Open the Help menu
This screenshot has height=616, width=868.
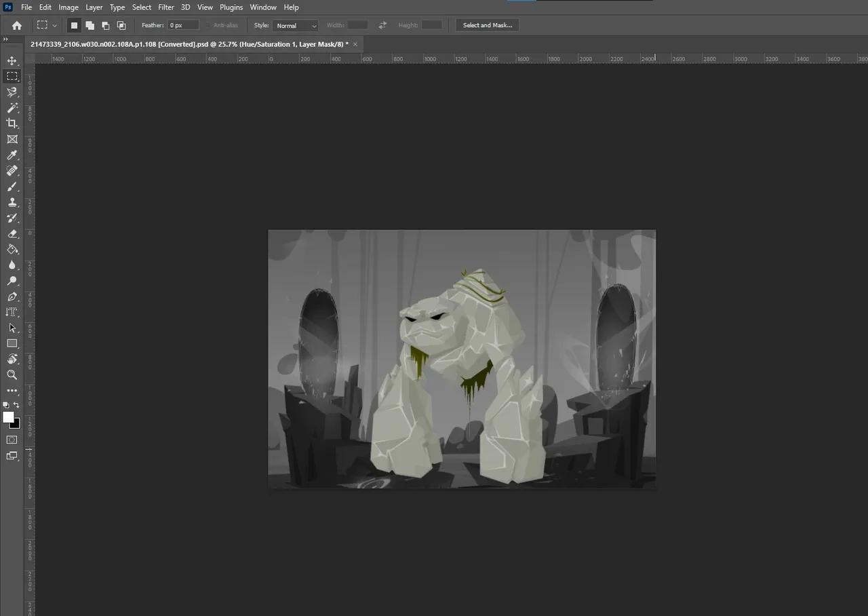coord(291,7)
